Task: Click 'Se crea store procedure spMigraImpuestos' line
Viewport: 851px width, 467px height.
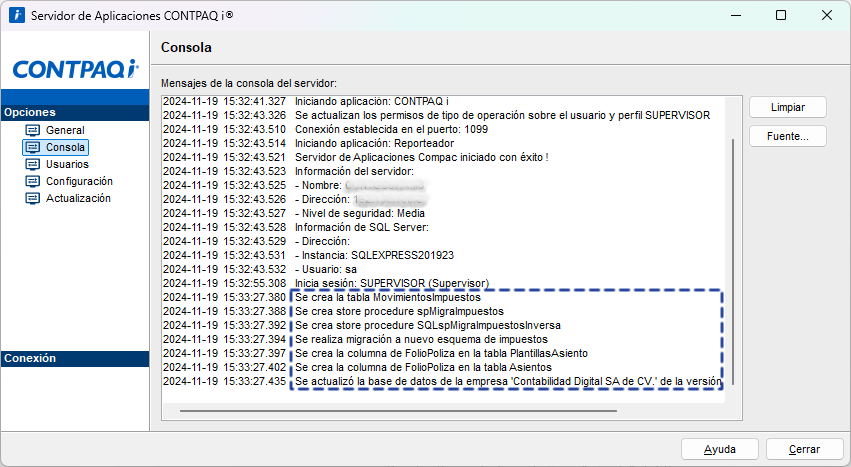Action: (399, 312)
